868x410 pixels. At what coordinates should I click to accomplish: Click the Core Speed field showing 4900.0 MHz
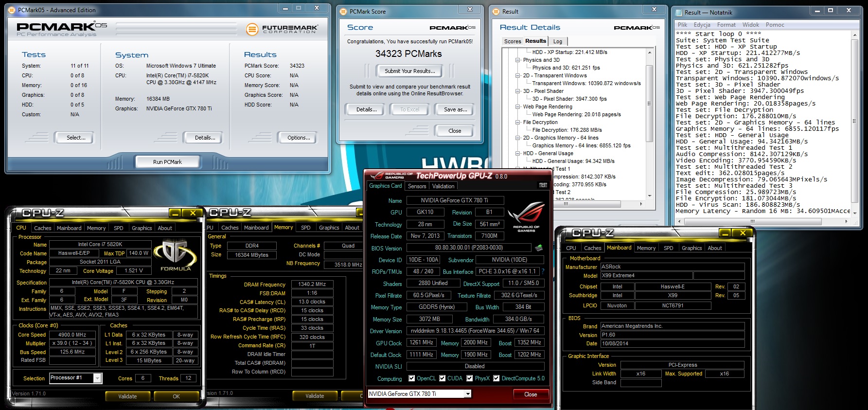(72, 335)
